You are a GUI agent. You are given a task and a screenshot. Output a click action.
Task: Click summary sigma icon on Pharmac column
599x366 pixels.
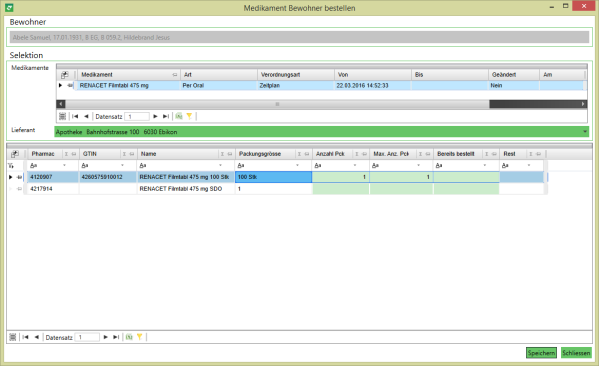(66, 154)
